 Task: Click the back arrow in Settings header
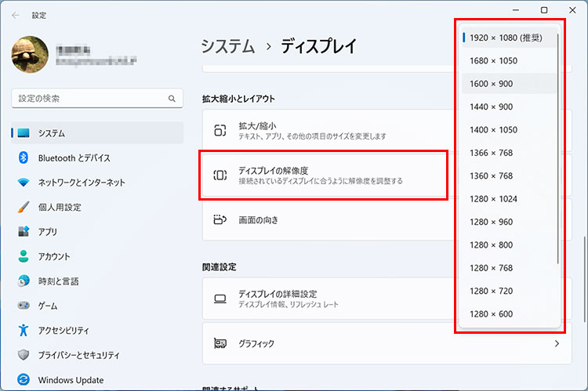pyautogui.click(x=16, y=15)
